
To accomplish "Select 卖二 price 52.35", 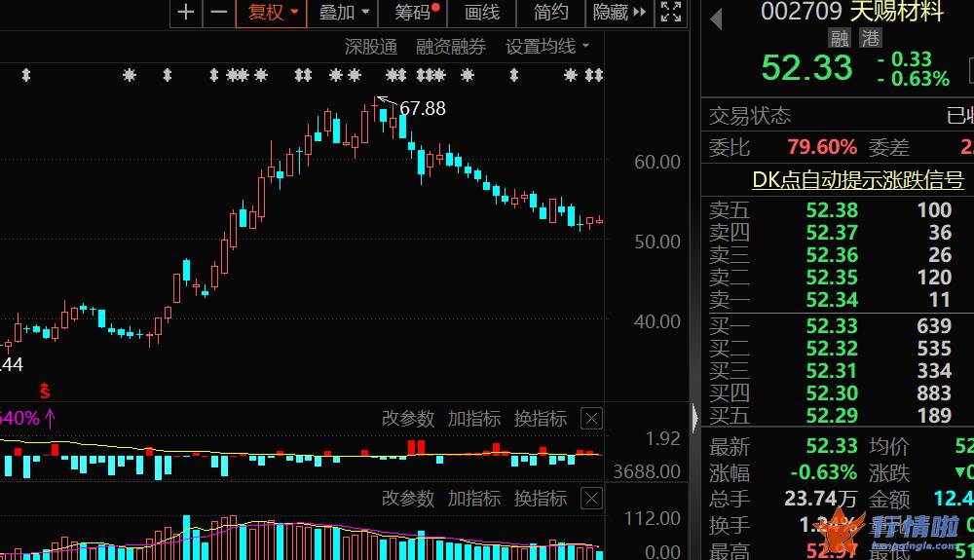I will 832,277.
